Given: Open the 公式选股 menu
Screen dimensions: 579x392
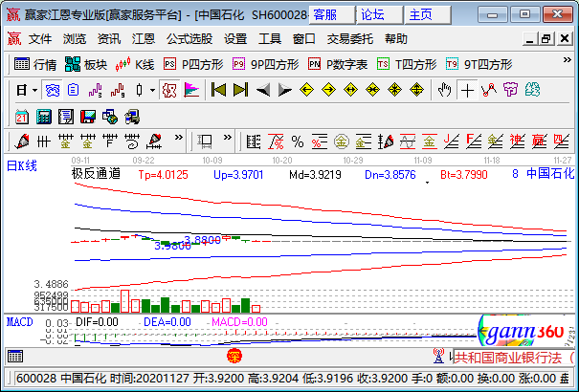Looking at the screenshot, I should click(189, 38).
